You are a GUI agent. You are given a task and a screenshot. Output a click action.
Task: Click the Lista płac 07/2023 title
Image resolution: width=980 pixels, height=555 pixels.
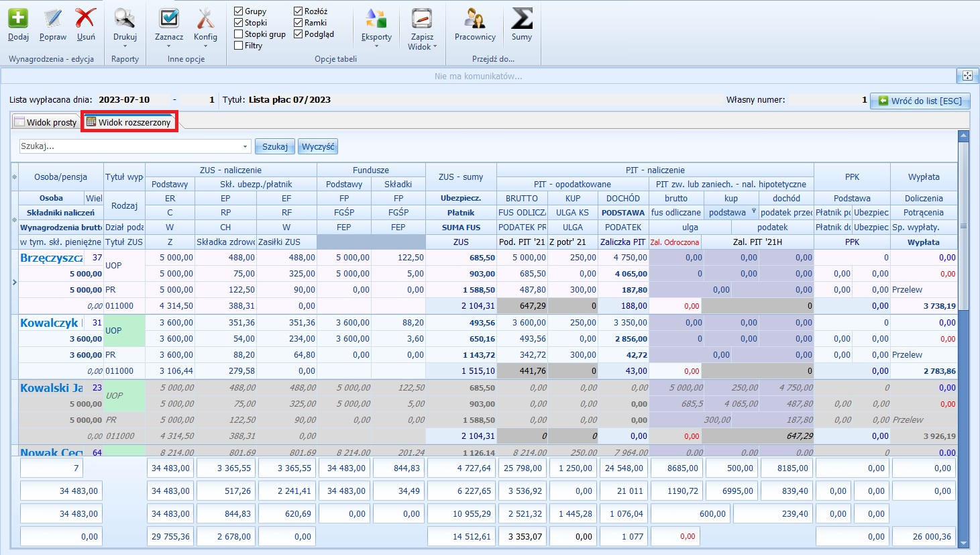coord(290,100)
